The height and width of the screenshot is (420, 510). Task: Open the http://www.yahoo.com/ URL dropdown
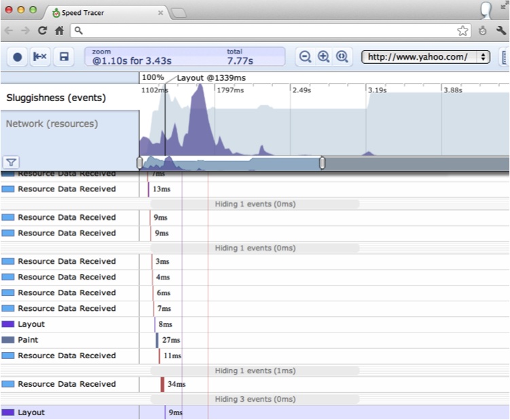click(426, 57)
